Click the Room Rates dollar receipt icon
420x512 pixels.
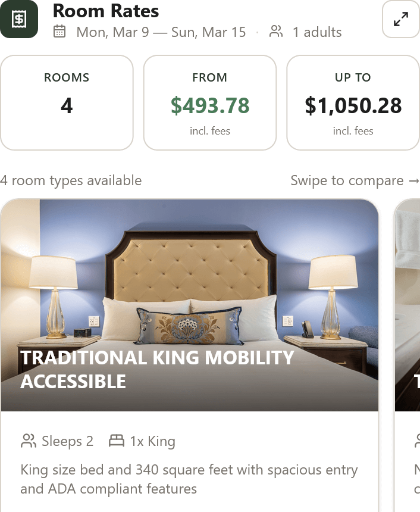[x=19, y=19]
